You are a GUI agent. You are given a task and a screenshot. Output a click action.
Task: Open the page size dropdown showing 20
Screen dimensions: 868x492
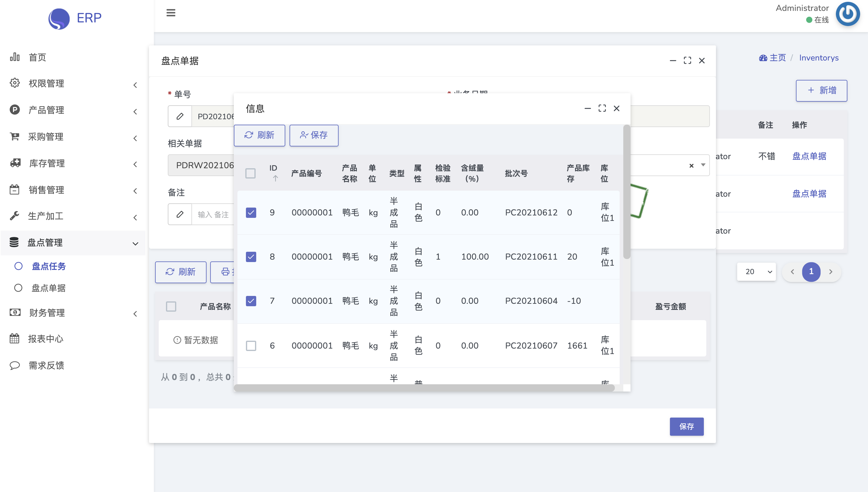(x=756, y=272)
